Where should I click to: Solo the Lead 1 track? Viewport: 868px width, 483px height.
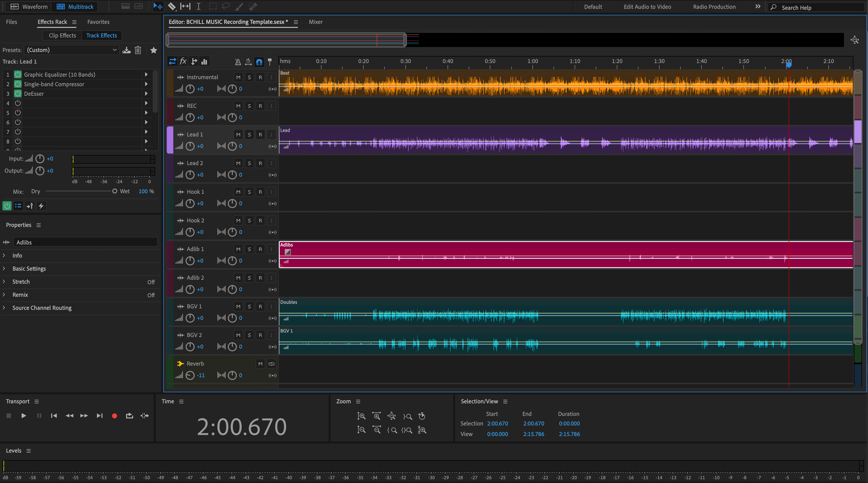coord(249,134)
